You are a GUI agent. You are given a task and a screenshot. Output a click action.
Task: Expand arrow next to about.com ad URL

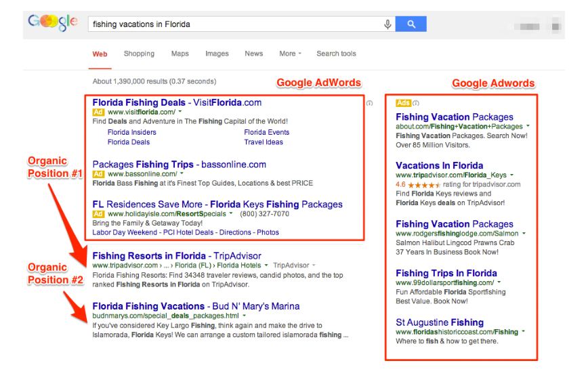click(x=528, y=126)
